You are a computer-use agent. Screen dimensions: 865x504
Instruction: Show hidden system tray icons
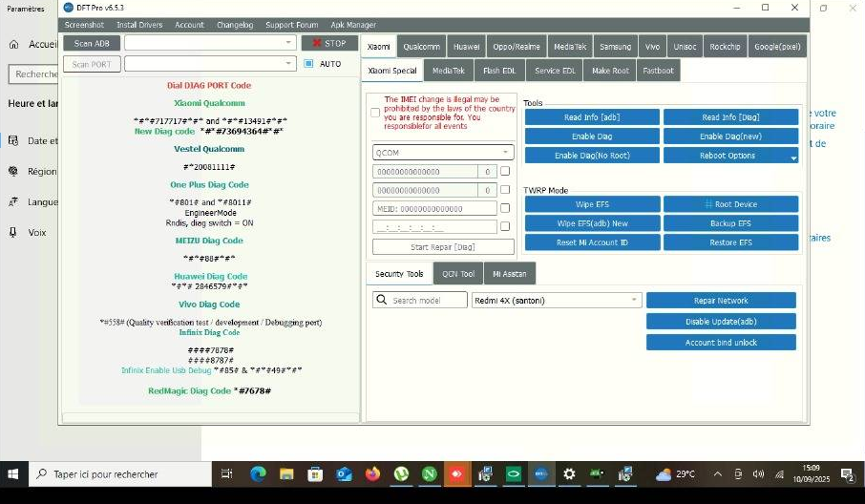point(718,473)
